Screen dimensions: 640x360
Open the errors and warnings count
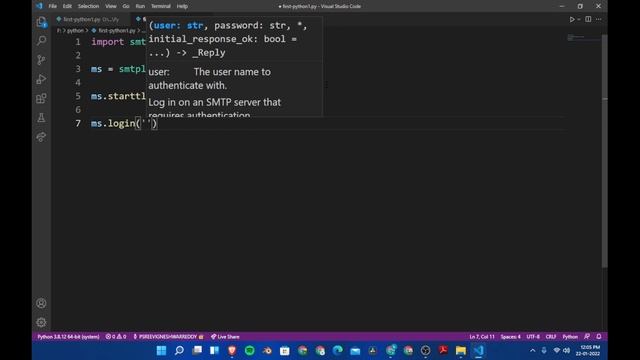point(116,337)
